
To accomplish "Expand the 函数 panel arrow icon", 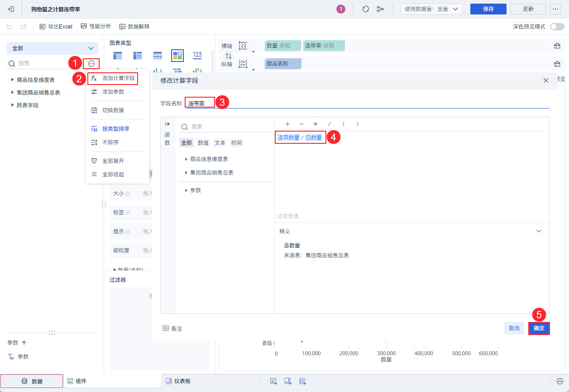I will click(x=167, y=124).
